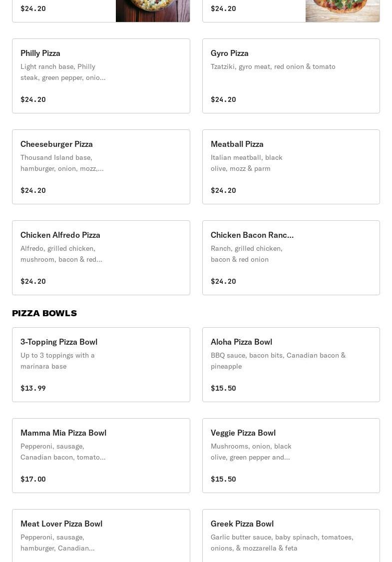Open the 3-Topping Pizza Bowl item
Screen dimensions: 392x562
(x=101, y=365)
